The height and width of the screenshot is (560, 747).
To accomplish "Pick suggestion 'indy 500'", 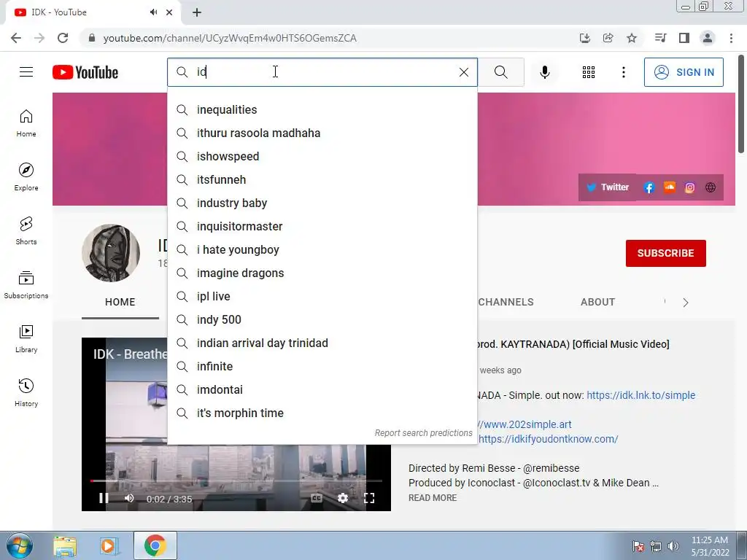I will pos(322,319).
